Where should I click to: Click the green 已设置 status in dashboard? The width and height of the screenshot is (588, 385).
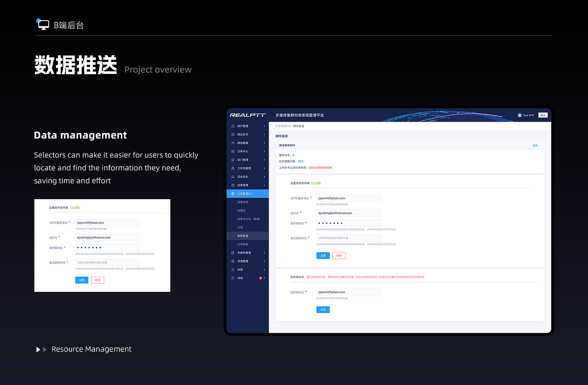pyautogui.click(x=316, y=183)
